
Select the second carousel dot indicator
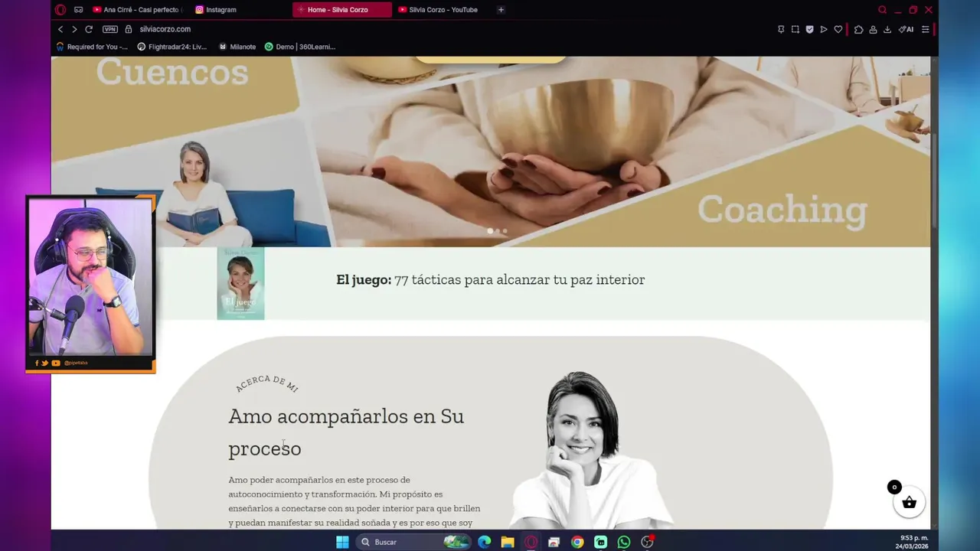point(498,230)
